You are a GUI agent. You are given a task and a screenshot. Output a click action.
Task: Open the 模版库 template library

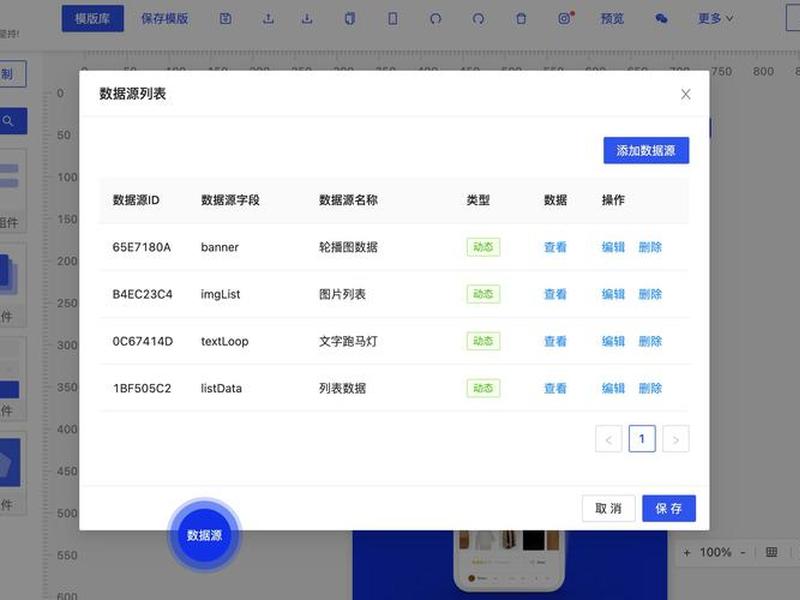pos(92,19)
